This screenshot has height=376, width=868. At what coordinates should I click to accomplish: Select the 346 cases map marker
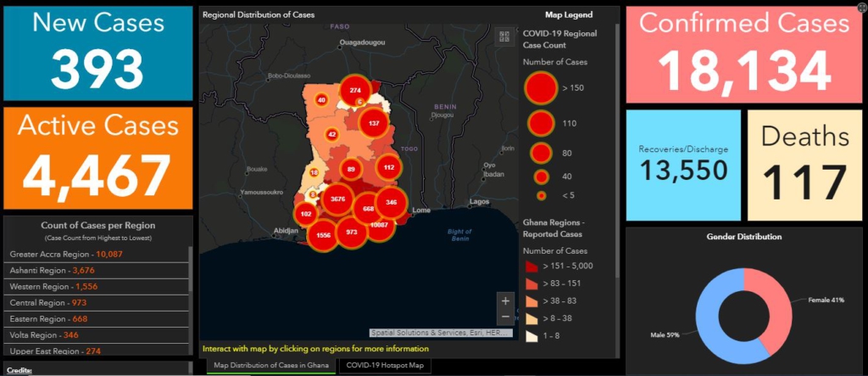391,203
